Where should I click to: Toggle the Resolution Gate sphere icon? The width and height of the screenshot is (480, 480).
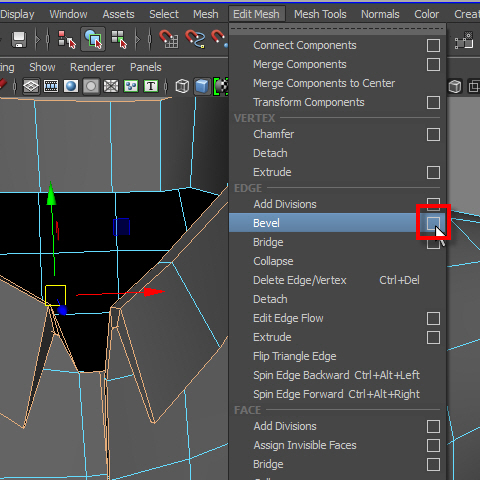pyautogui.click(x=71, y=86)
